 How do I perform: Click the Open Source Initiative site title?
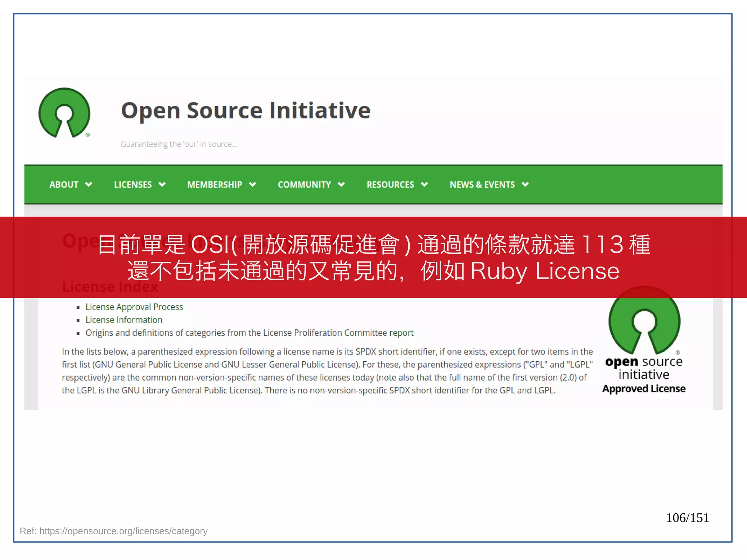[246, 110]
